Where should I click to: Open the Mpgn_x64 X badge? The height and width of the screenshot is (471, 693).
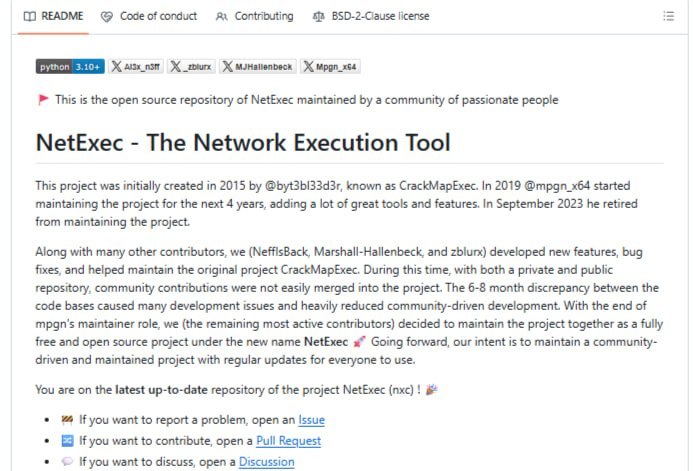click(x=330, y=67)
